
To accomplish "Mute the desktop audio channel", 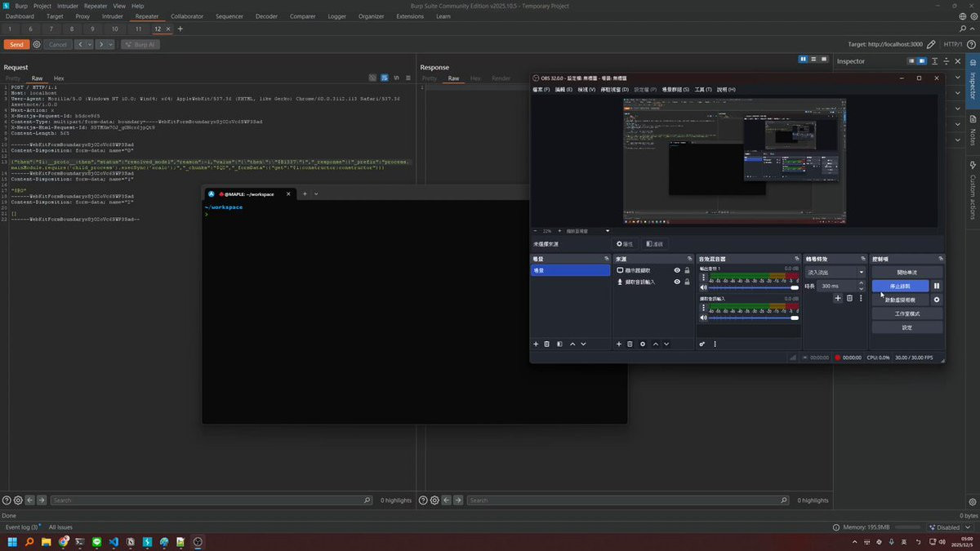I will coord(703,287).
